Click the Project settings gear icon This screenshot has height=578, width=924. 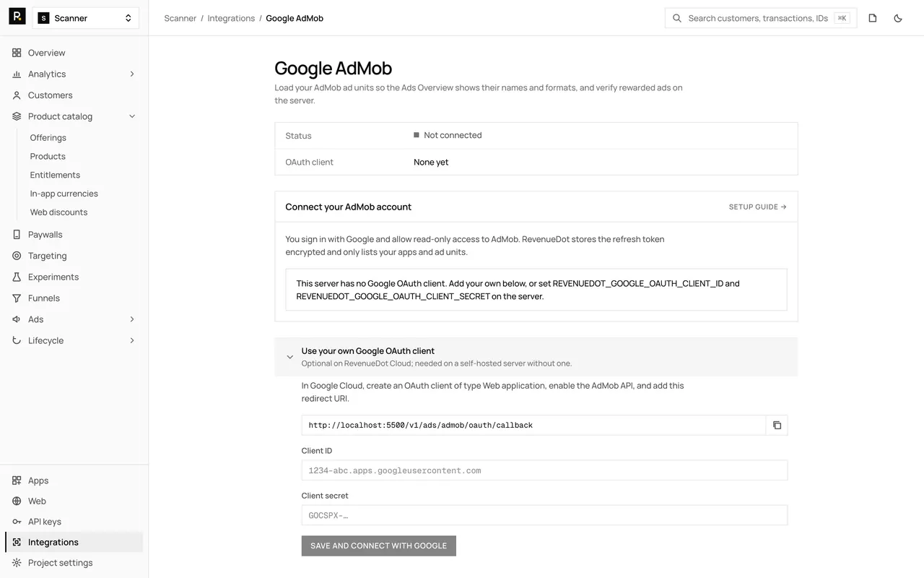(17, 563)
